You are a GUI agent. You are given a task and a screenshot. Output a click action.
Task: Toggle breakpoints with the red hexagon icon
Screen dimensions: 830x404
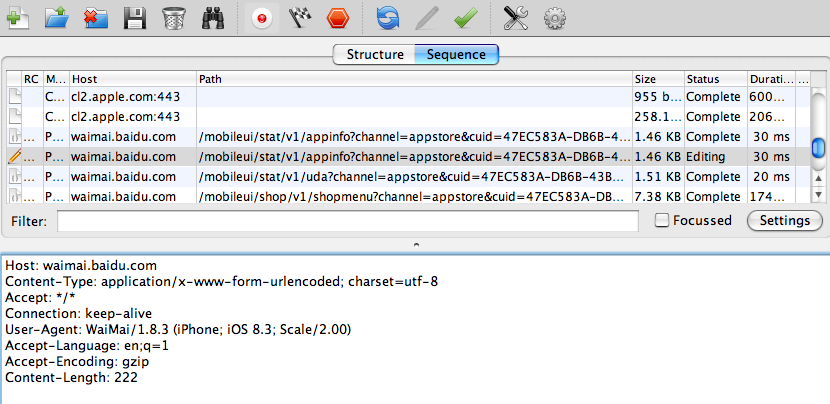[338, 19]
